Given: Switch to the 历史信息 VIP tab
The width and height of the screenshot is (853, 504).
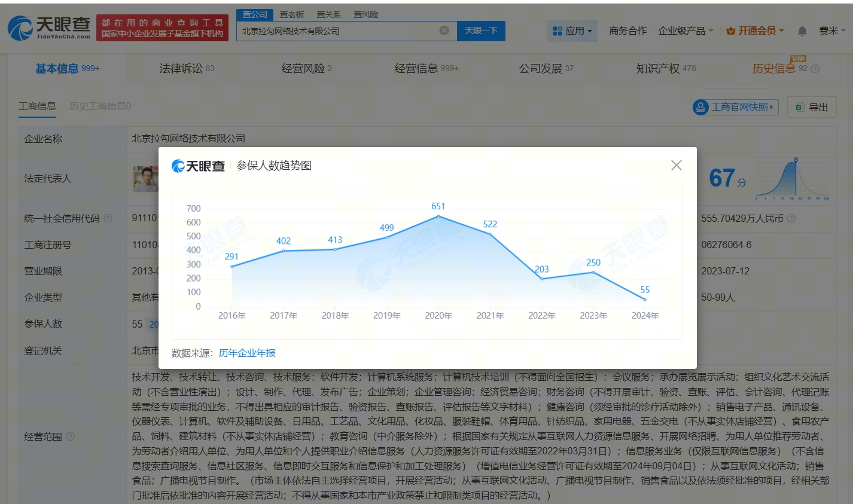Looking at the screenshot, I should (x=779, y=69).
